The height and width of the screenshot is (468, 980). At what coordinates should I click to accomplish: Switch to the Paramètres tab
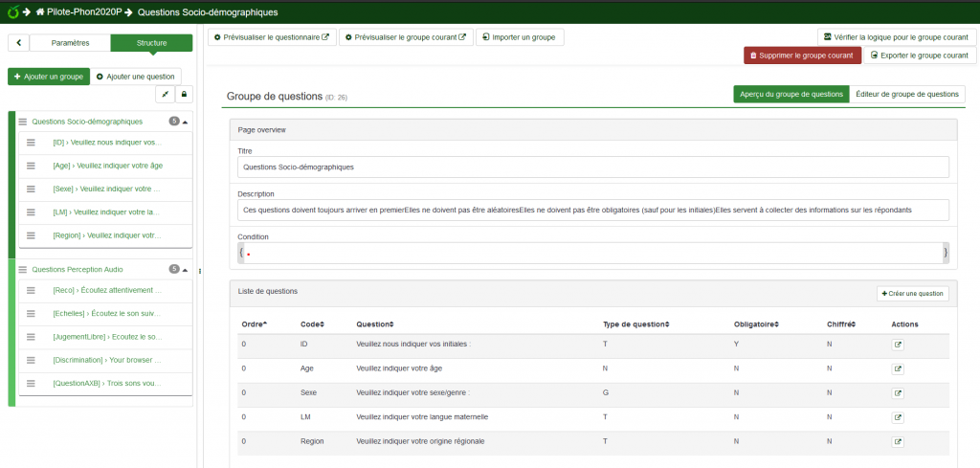point(70,43)
